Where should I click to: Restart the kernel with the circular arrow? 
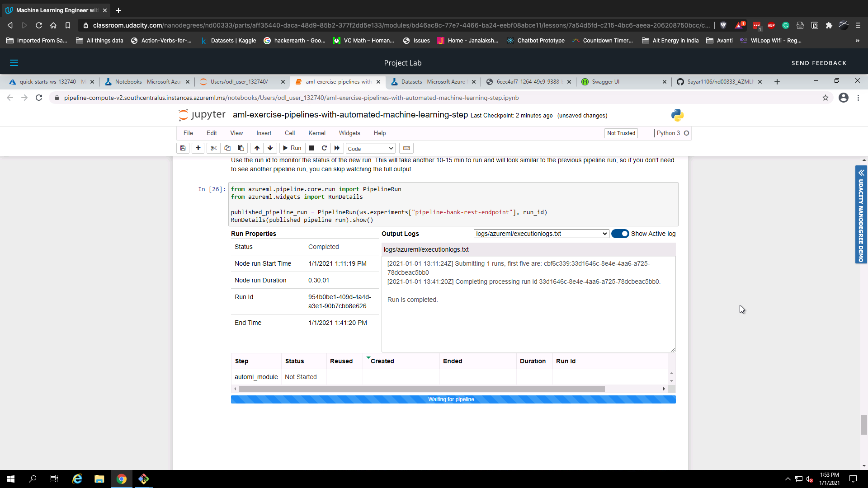[324, 148]
